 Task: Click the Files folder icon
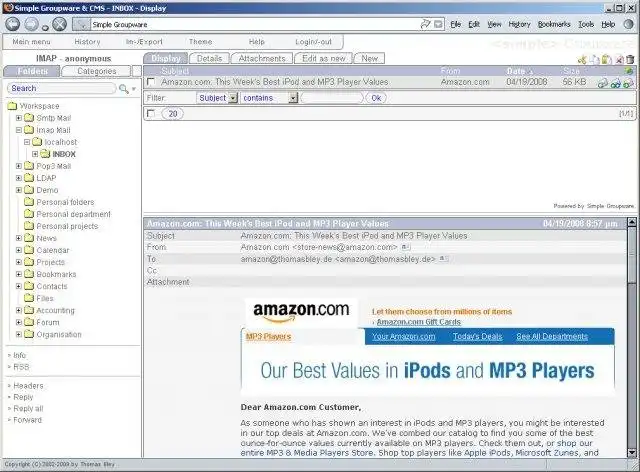[x=29, y=298]
